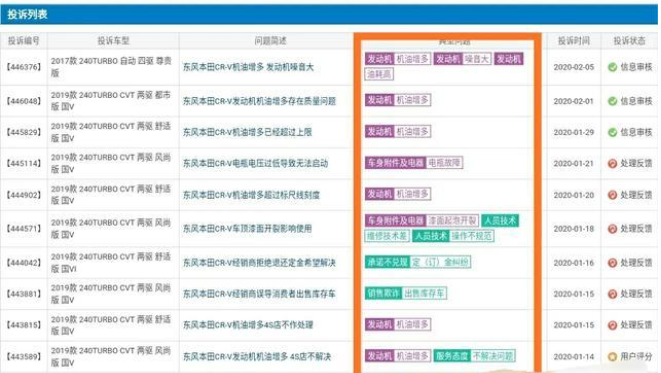Select complaint number 【445829】

(x=24, y=132)
